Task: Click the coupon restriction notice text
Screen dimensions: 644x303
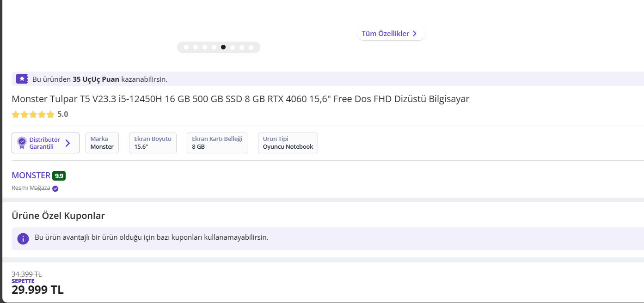Action: [x=152, y=237]
